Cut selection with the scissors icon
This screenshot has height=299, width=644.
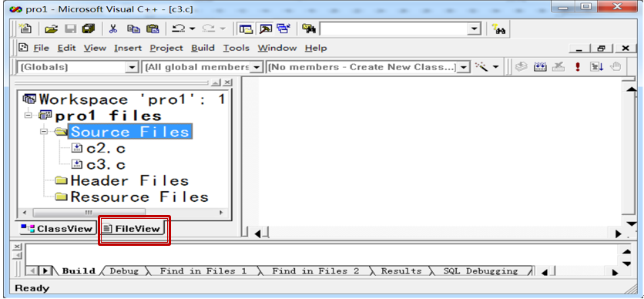point(113,29)
